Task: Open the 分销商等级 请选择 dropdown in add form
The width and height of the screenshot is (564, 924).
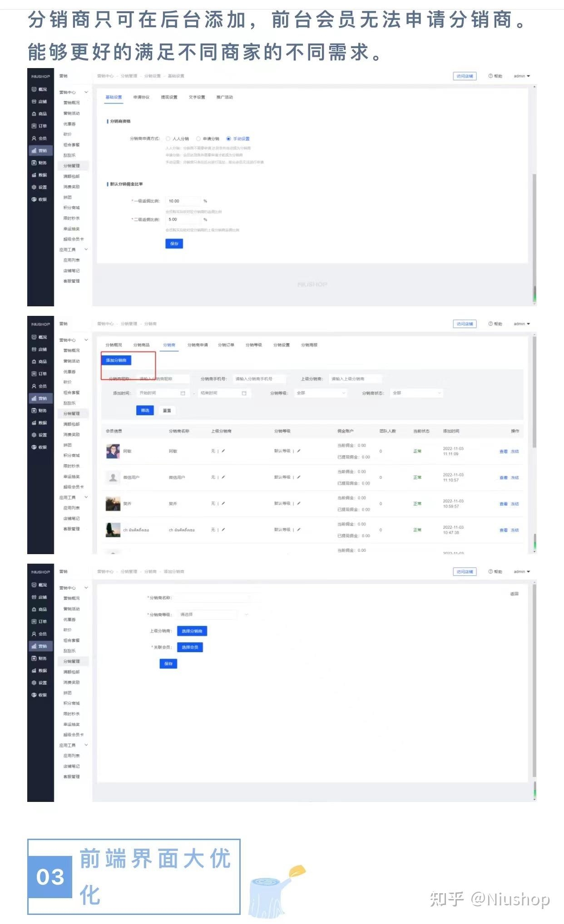Action: point(213,614)
